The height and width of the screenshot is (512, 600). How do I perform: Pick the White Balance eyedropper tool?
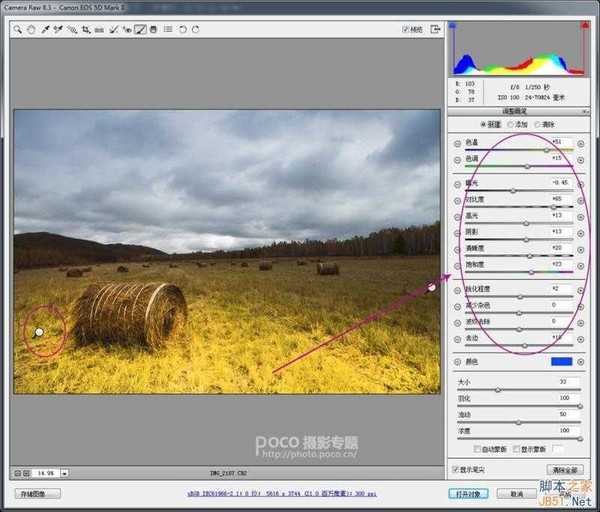(45, 30)
